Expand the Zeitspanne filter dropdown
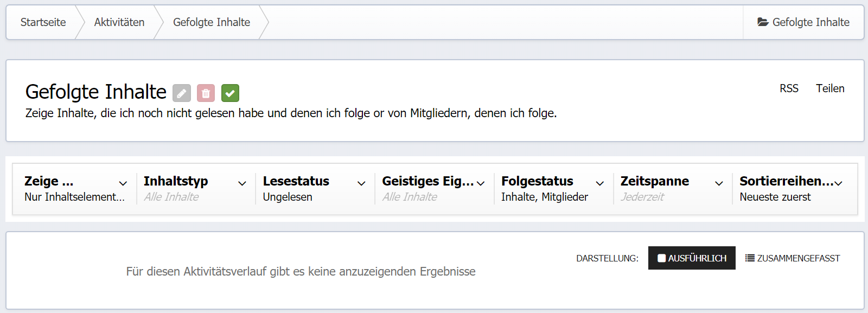 click(672, 188)
